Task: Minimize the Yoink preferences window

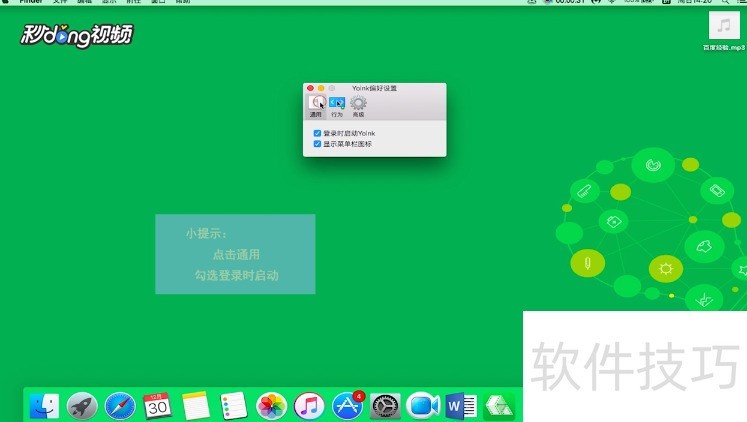Action: point(321,88)
